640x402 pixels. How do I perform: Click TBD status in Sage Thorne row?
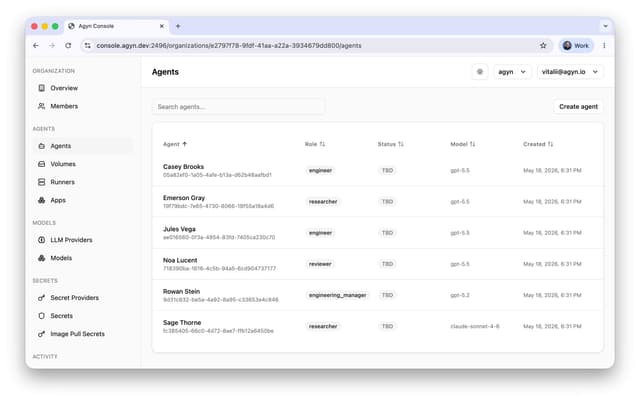pos(387,326)
